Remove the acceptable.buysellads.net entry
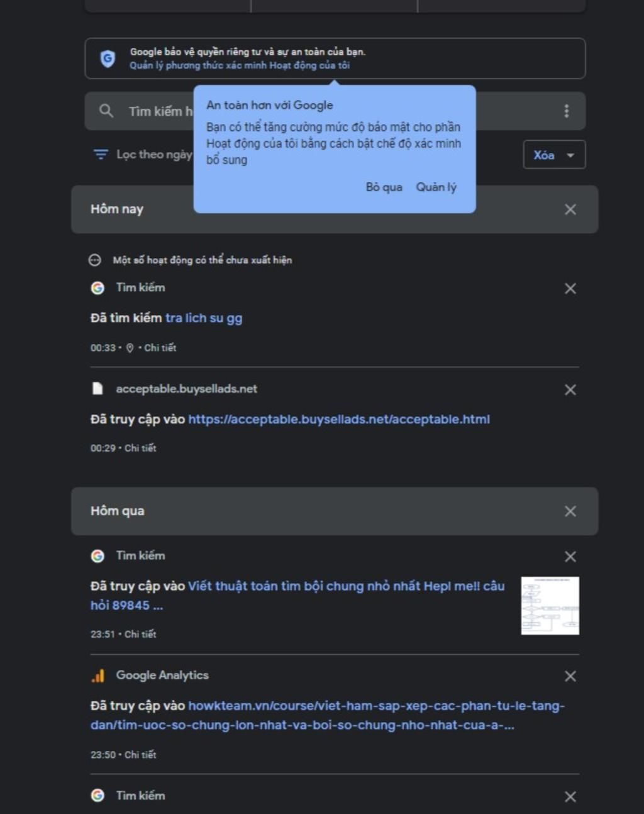Image resolution: width=644 pixels, height=814 pixels. tap(570, 389)
